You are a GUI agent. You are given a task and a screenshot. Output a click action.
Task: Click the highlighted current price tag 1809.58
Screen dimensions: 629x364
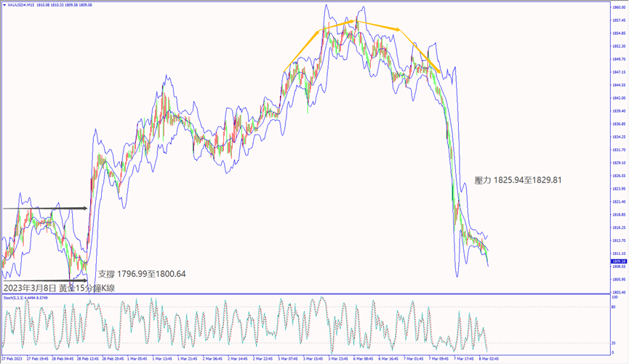[617, 262]
